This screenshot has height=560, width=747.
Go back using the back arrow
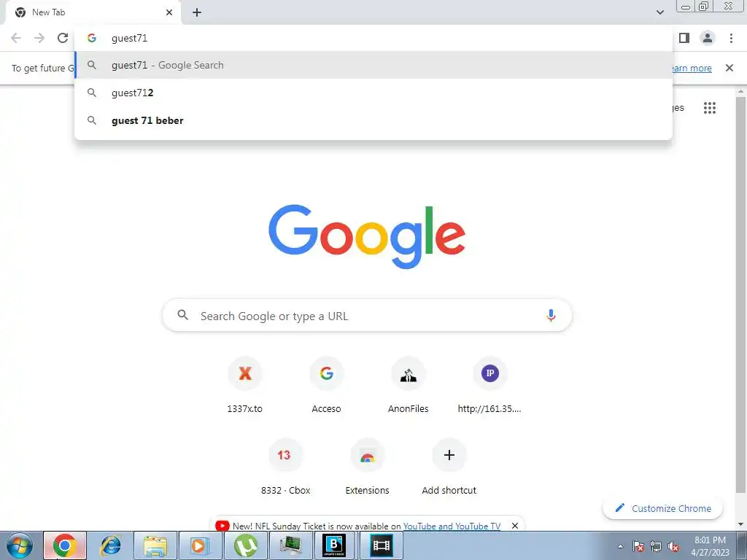point(16,38)
